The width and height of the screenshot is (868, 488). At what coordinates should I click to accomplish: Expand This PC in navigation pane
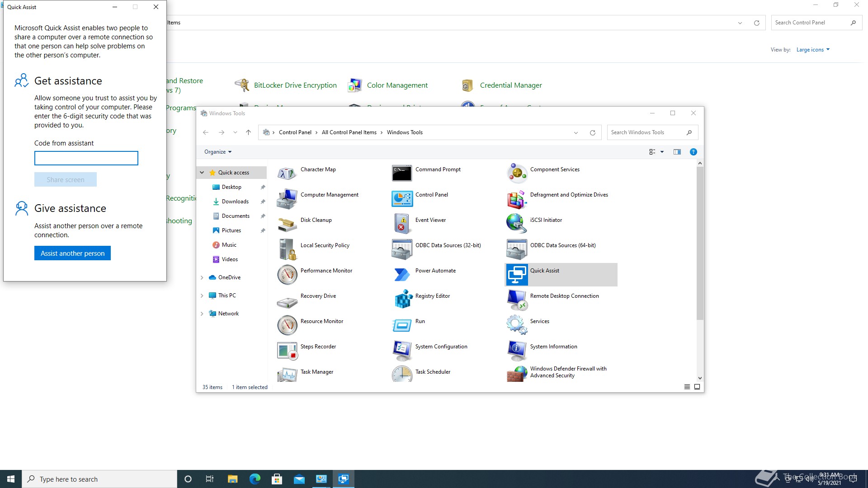click(x=202, y=296)
